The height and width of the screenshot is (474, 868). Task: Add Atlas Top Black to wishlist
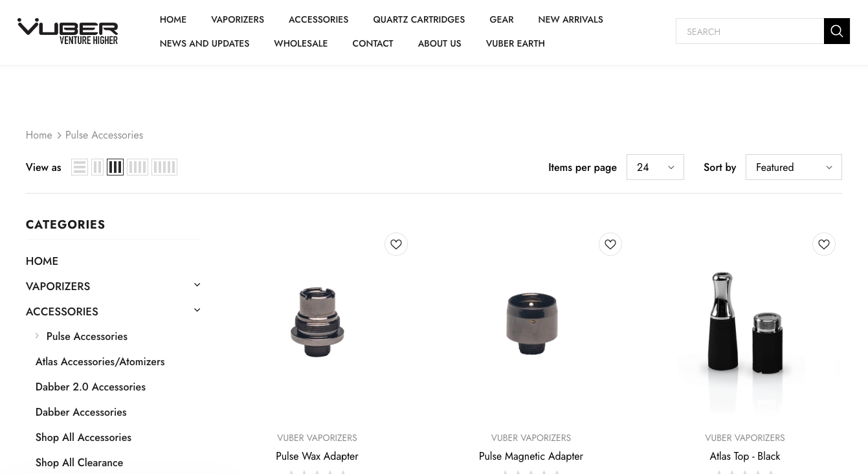pos(824,244)
